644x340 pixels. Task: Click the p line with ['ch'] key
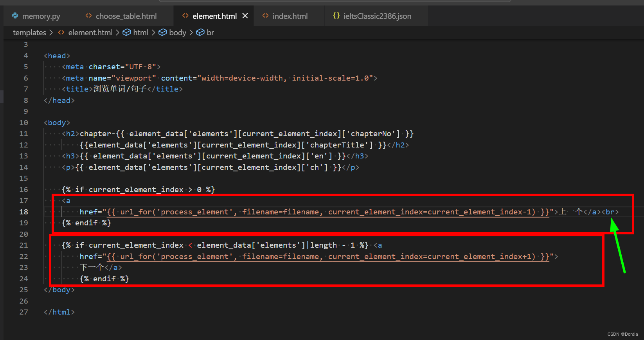coord(210,167)
